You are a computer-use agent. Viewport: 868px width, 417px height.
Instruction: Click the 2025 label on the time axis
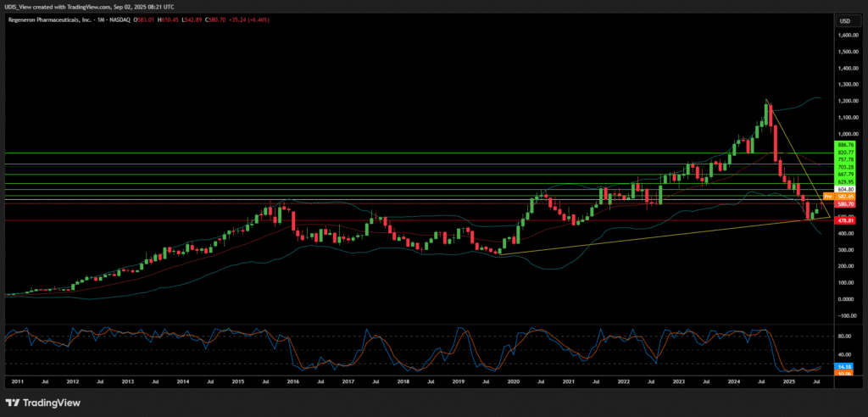(788, 383)
